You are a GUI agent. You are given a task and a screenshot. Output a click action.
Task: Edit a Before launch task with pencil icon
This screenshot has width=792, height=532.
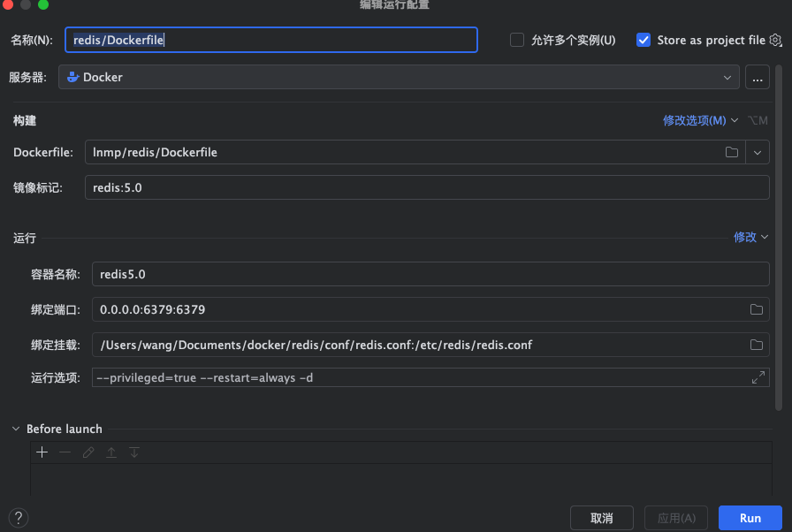(x=88, y=452)
